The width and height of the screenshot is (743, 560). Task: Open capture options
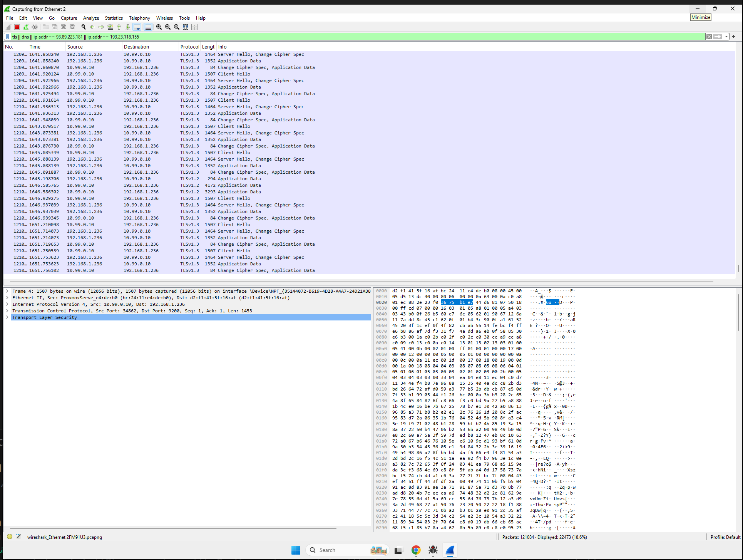pos(35,27)
